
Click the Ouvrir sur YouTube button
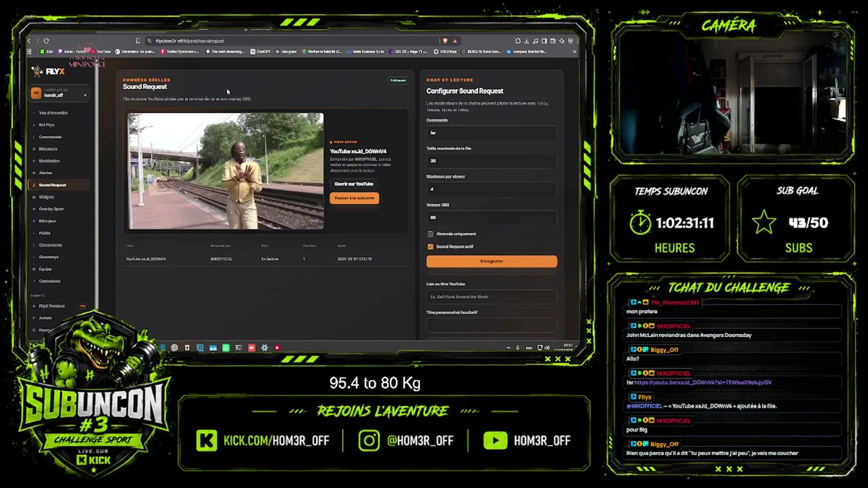click(x=354, y=184)
